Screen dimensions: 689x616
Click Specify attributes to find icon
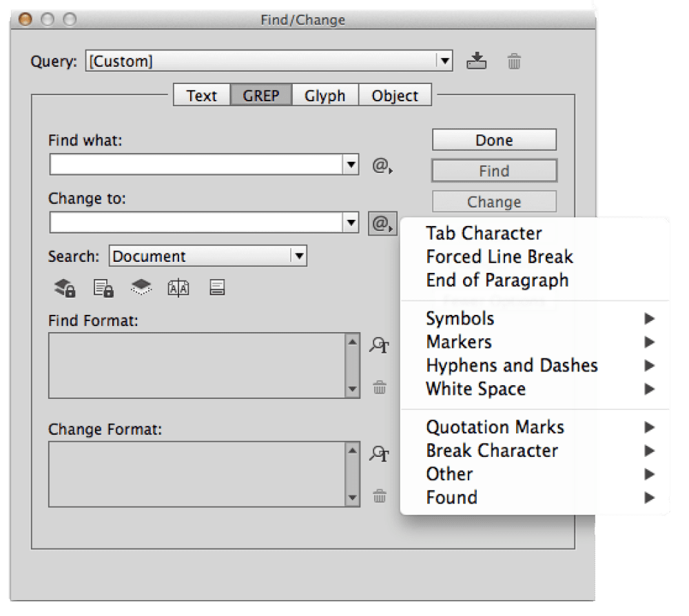pos(379,345)
